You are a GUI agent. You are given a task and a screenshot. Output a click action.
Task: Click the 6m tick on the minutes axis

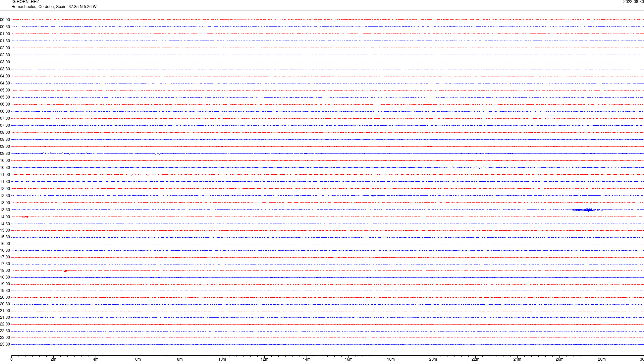pos(138,359)
